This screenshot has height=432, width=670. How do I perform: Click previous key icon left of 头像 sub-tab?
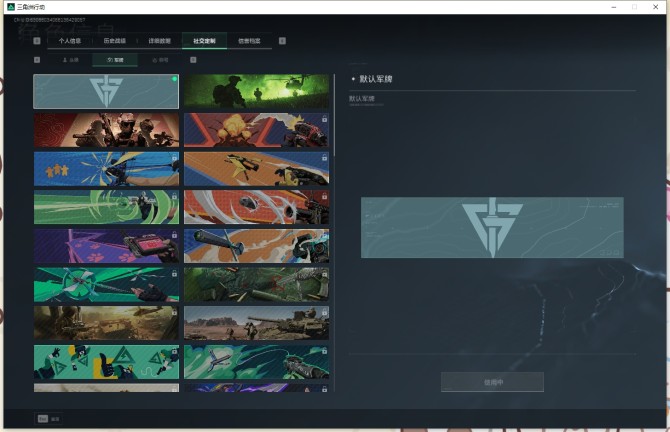pos(37,60)
